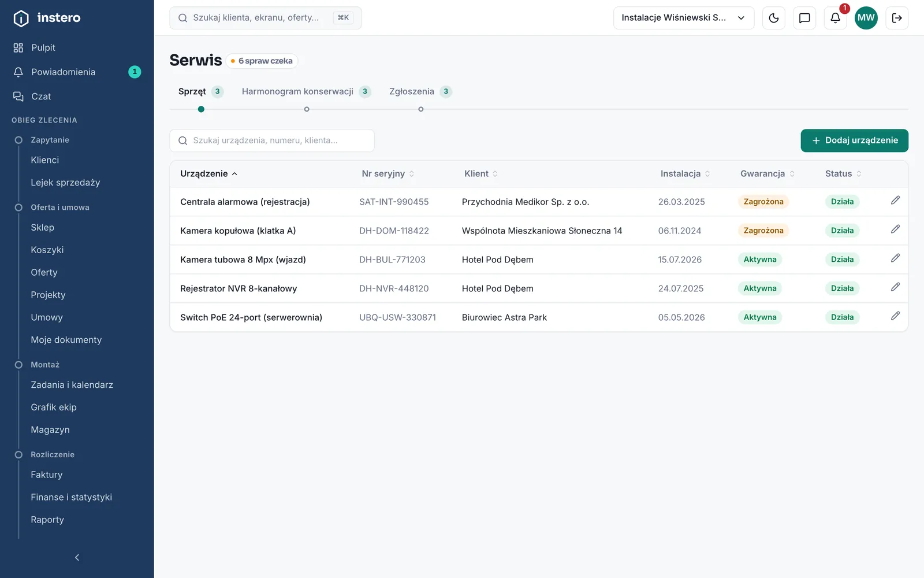
Task: Sort table by Urządzenie column
Action: [x=209, y=174]
